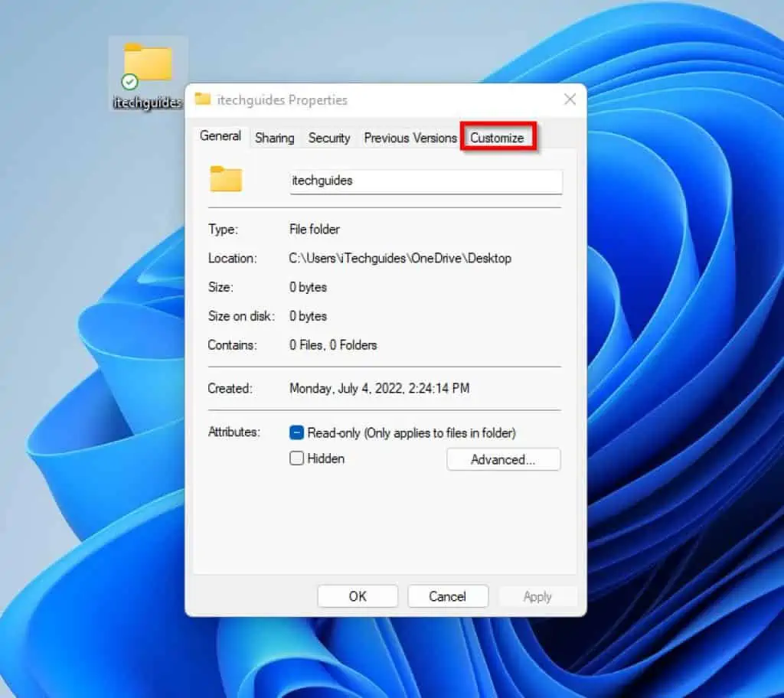Toggle the Read-only attribute checkbox

pos(296,432)
